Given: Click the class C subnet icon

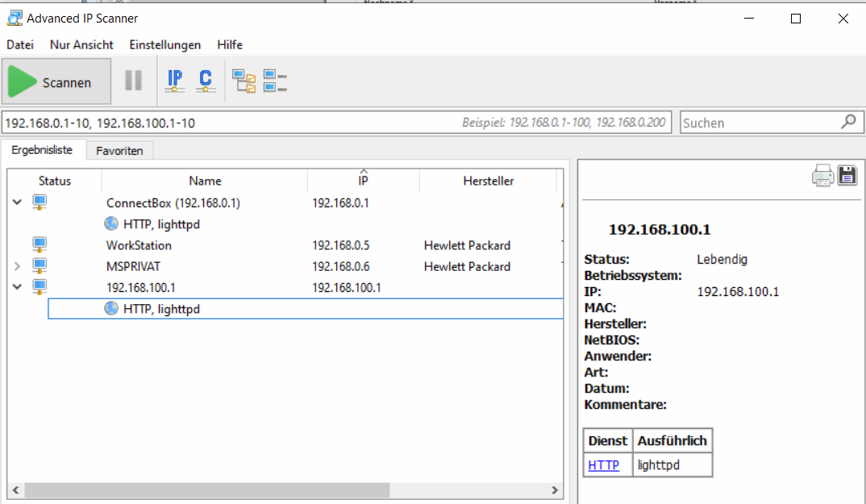Looking at the screenshot, I should point(206,81).
